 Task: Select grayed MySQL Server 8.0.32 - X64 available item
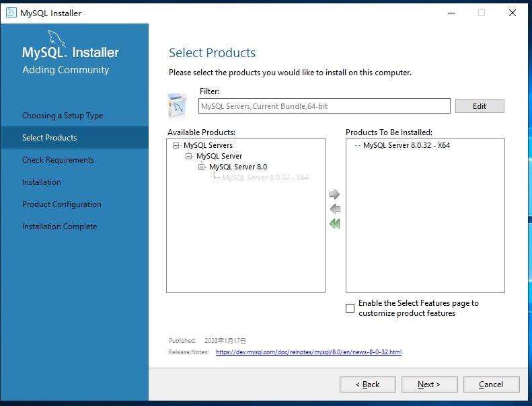(x=265, y=177)
